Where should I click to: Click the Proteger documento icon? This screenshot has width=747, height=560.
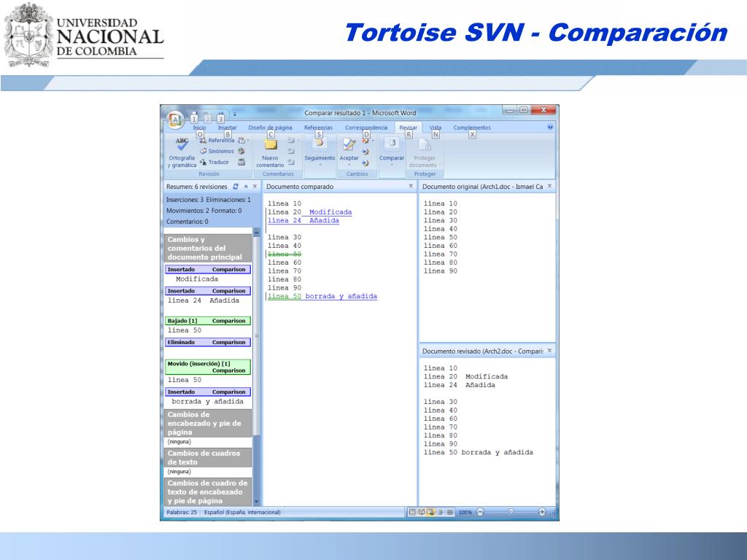(x=425, y=144)
